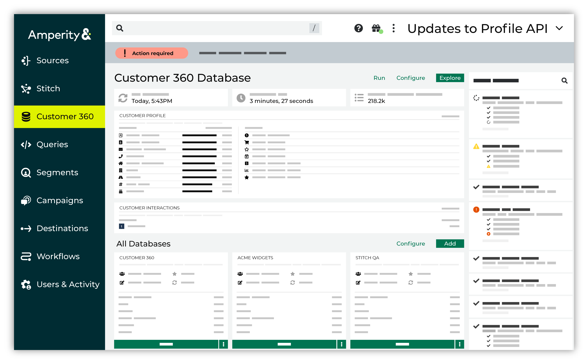Click the phone icon in profile list
588x364 pixels.
121,156
